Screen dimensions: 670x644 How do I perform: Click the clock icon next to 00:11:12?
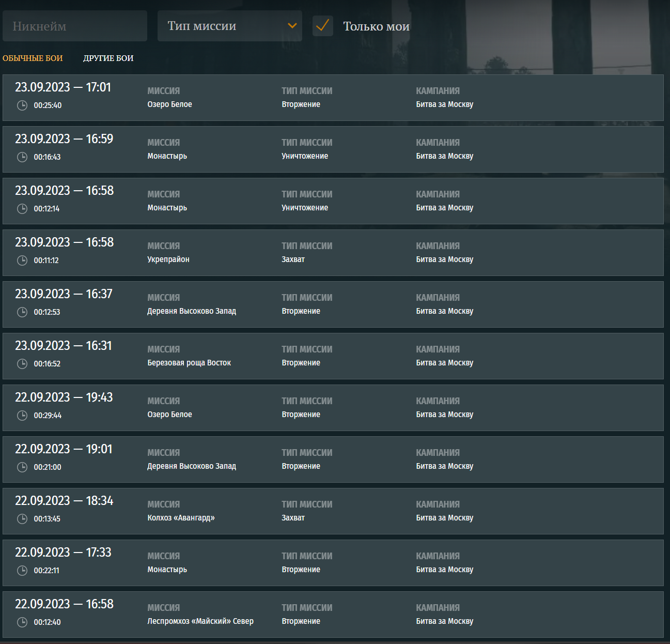tap(22, 260)
